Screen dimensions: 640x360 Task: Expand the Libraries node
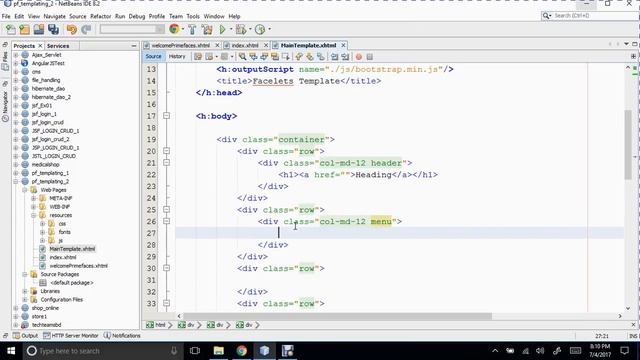pos(24,291)
